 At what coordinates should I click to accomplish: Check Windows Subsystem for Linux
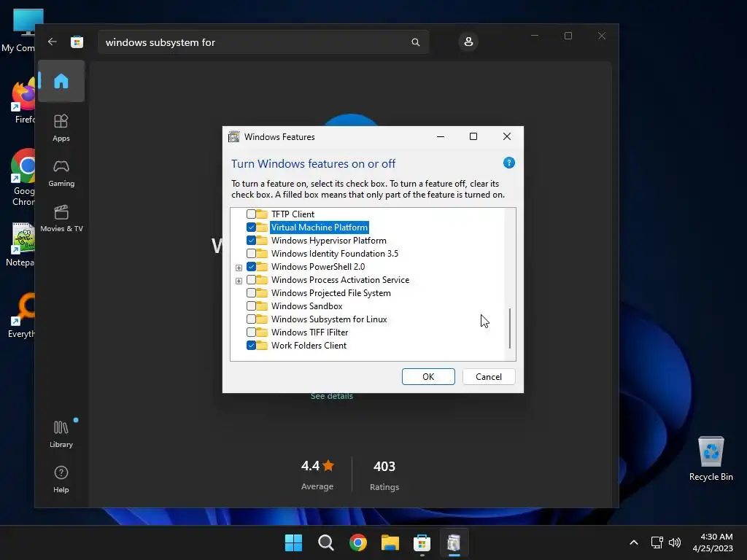pyautogui.click(x=251, y=319)
